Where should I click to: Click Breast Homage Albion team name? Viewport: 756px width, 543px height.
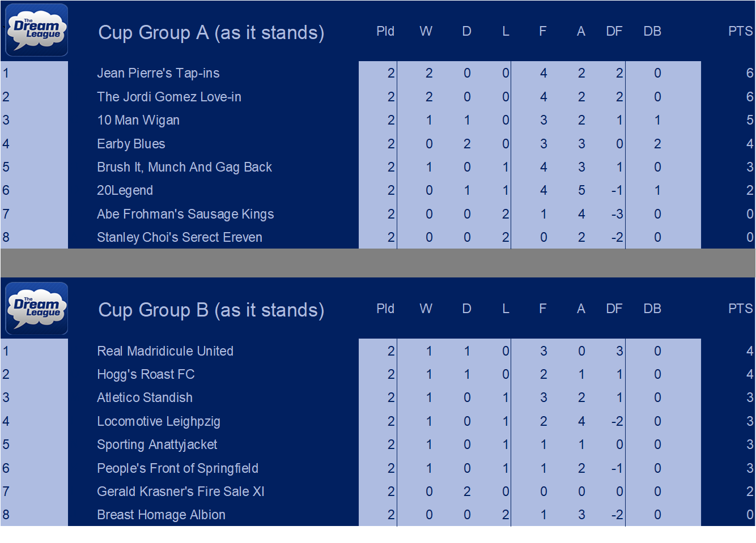tap(161, 515)
